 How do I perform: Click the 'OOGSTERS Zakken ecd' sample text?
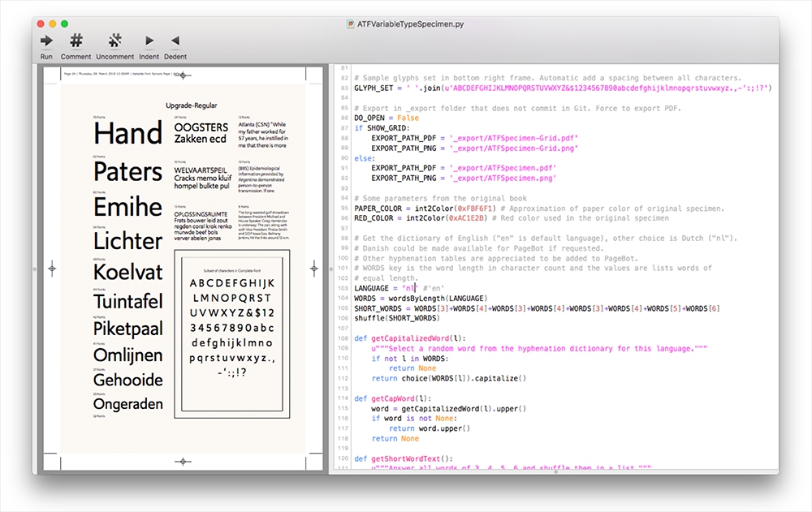click(201, 133)
